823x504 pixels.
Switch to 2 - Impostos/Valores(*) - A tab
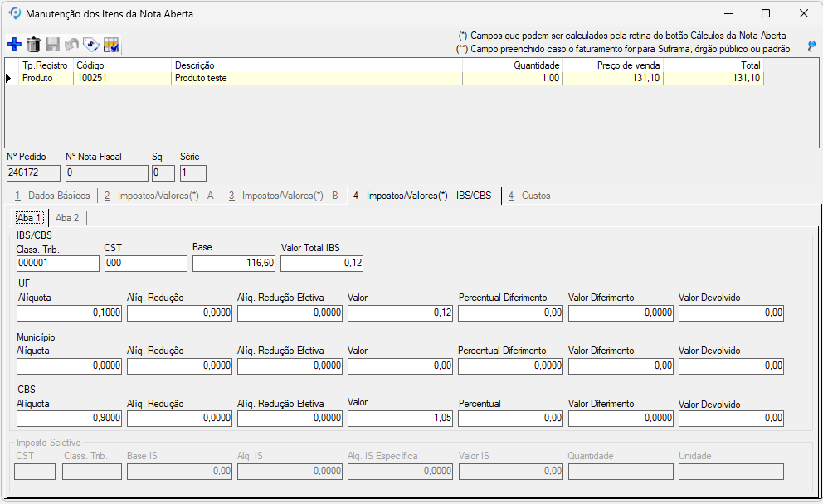tap(158, 196)
